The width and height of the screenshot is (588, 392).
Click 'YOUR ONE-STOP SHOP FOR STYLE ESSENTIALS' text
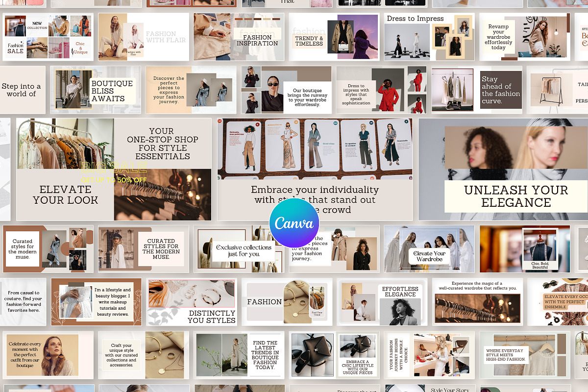(x=163, y=144)
